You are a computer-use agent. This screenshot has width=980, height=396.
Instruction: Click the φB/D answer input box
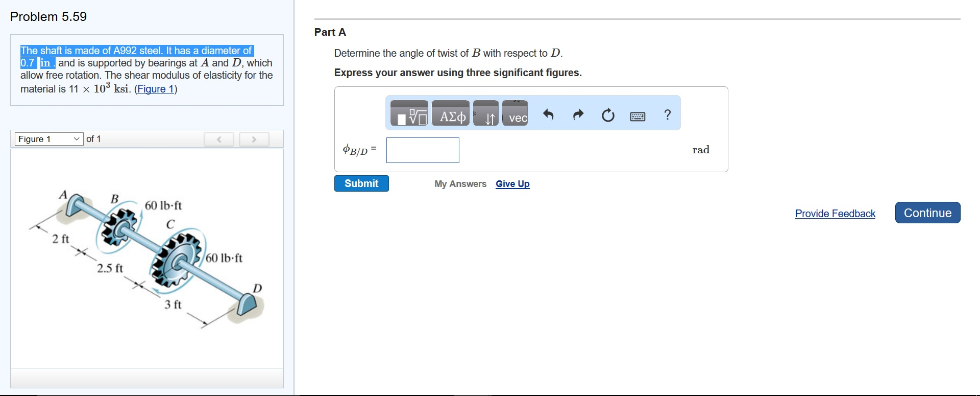(x=423, y=150)
